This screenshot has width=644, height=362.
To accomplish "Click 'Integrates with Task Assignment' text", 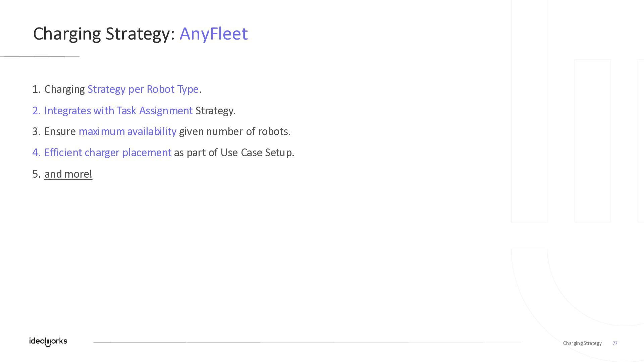I will point(118,111).
